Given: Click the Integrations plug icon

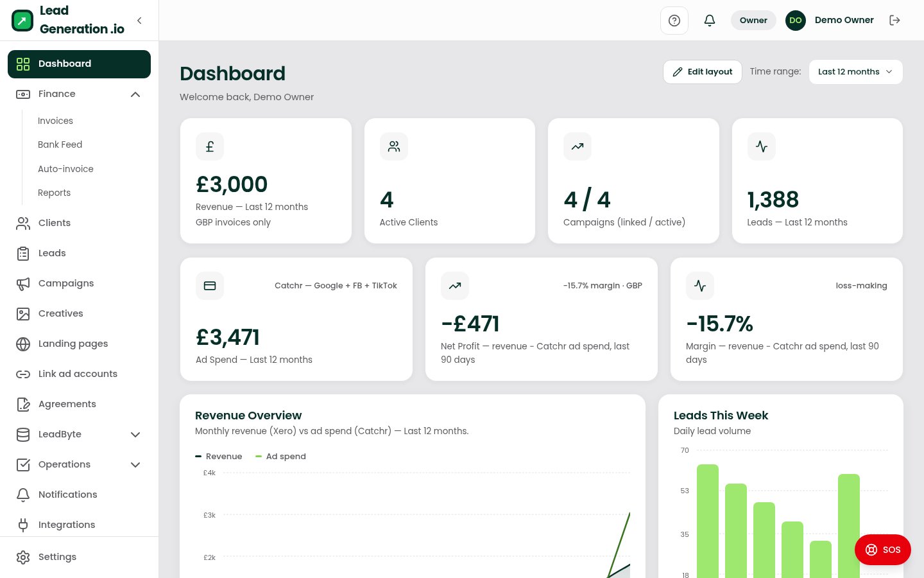Looking at the screenshot, I should click(x=23, y=525).
